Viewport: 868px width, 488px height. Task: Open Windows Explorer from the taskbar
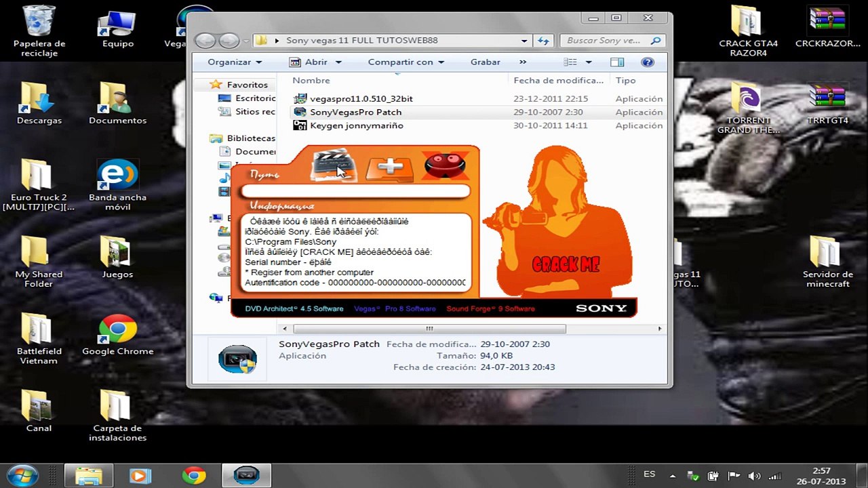click(89, 476)
